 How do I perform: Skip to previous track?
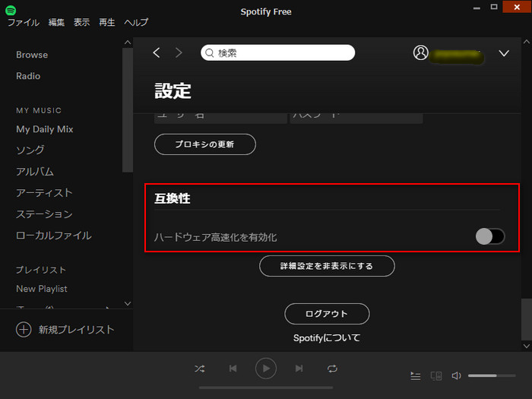(233, 368)
